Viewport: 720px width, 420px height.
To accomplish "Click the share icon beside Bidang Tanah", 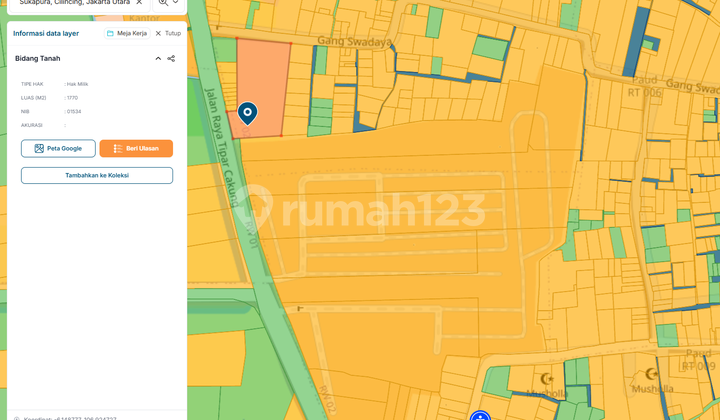I will tap(171, 59).
